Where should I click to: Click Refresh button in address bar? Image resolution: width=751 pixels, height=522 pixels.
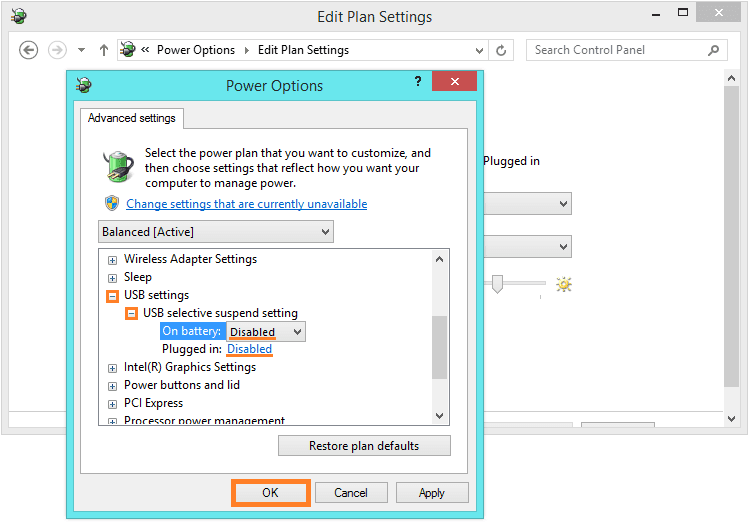click(501, 50)
